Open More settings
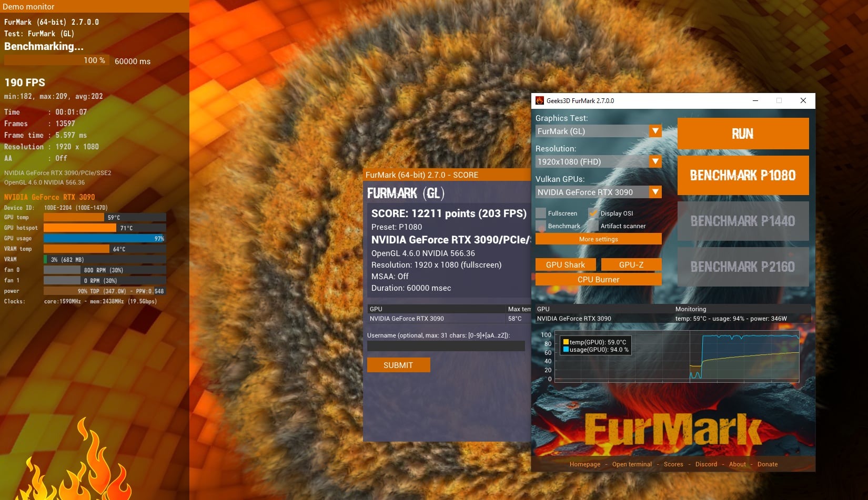868x500 pixels. tap(599, 239)
